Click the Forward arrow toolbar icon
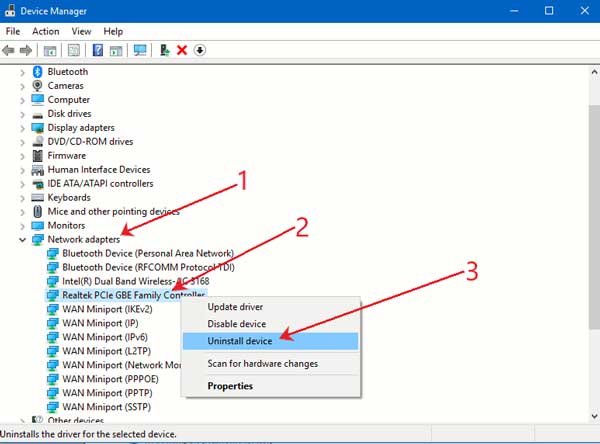 point(26,50)
